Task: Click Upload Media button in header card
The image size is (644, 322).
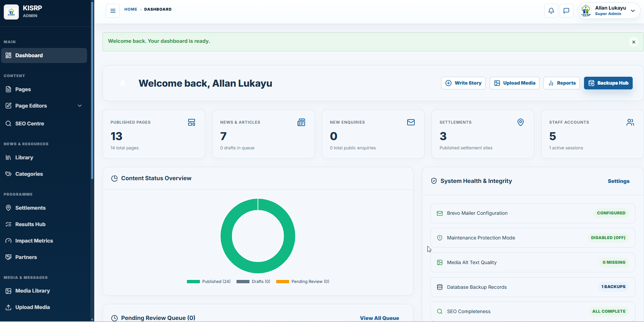Action: [x=514, y=83]
